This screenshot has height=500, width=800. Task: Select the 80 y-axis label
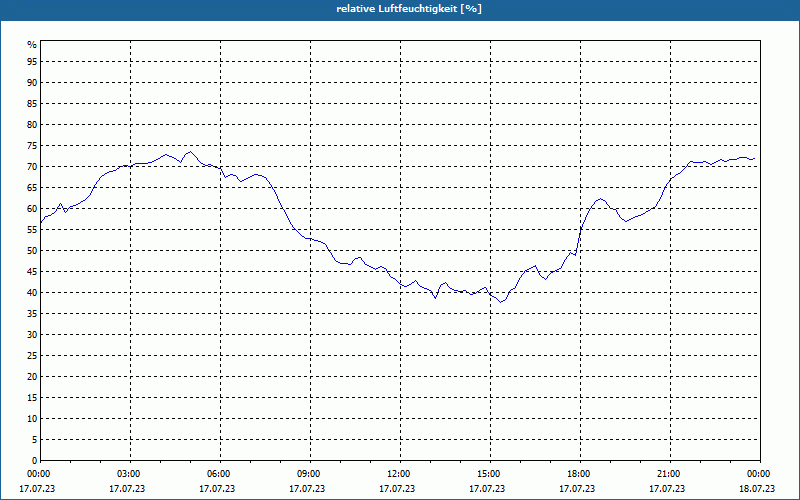32,124
